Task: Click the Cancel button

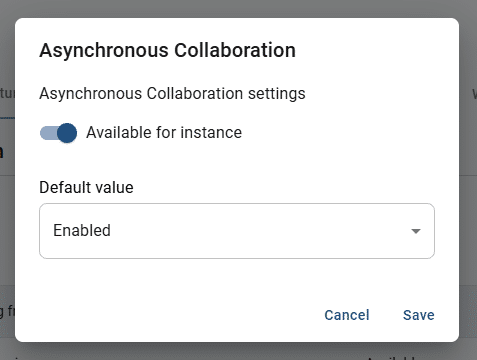Action: pyautogui.click(x=347, y=315)
